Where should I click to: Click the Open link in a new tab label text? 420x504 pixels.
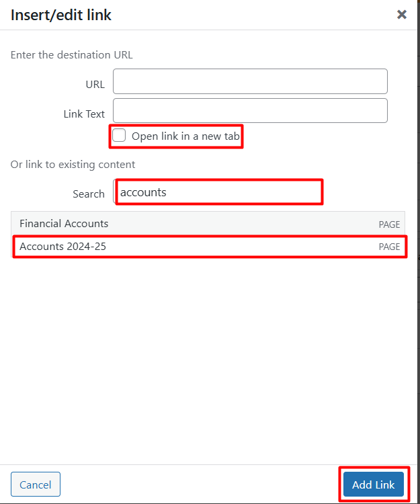click(x=185, y=136)
